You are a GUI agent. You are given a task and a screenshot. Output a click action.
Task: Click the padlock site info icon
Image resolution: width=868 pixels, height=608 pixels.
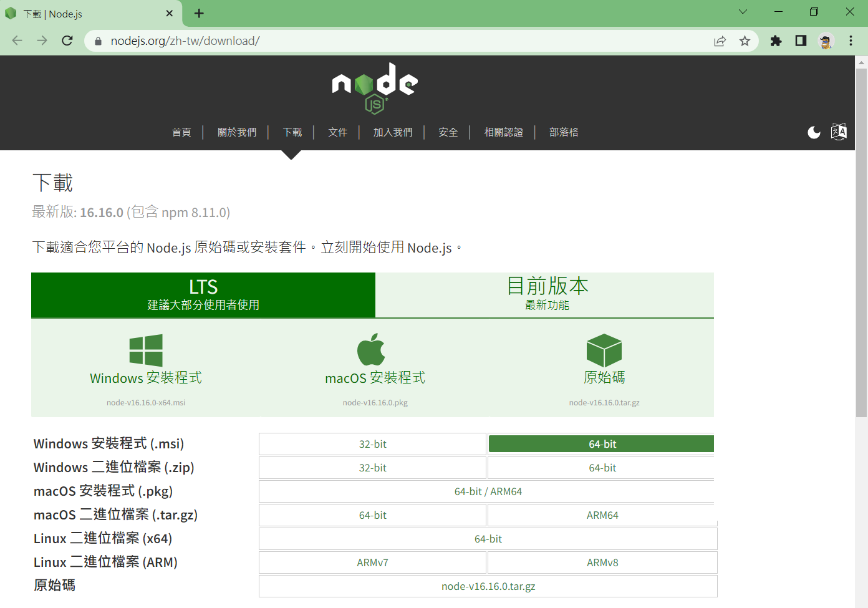(98, 41)
